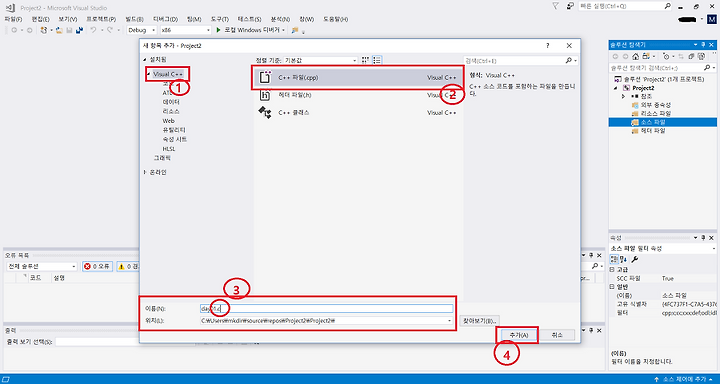Open the 전체 솔루션 error scope dropdown
Viewport: 720px width, 384px height.
[42, 266]
